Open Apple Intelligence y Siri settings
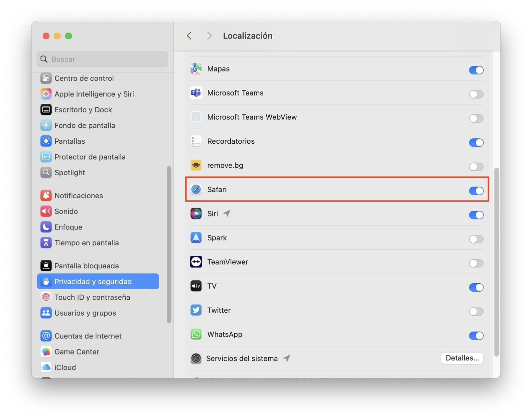The width and height of the screenshot is (532, 420). pyautogui.click(x=98, y=94)
